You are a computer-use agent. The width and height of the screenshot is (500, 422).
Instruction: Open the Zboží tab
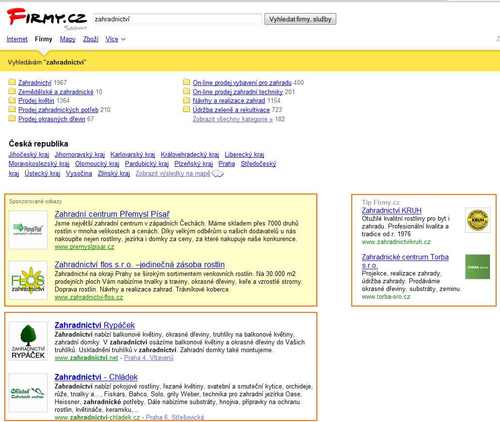click(x=91, y=39)
